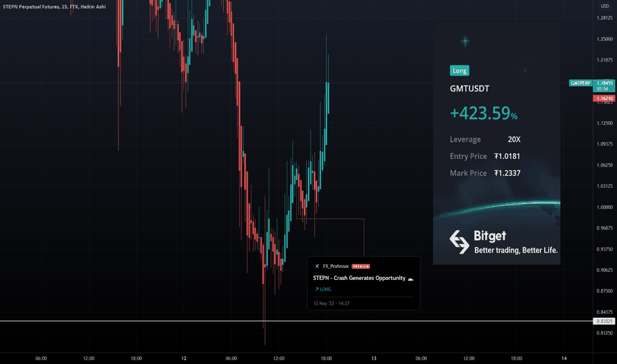Click the Long badge on the Bitget card
The height and width of the screenshot is (364, 617).
tap(459, 70)
